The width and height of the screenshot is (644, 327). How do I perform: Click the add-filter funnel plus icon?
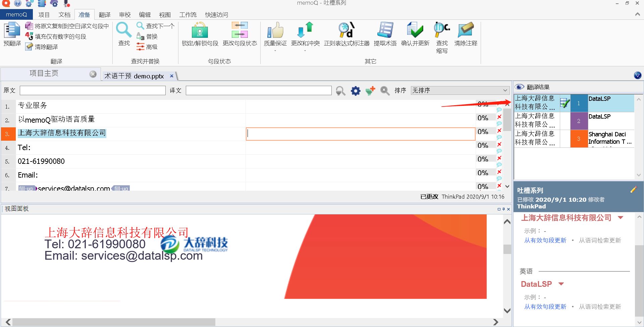point(370,91)
